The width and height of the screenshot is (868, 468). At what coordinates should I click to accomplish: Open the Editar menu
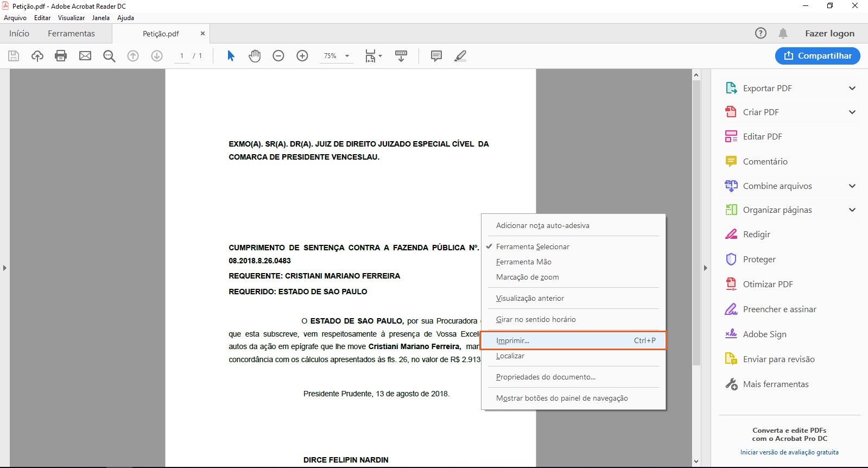pos(42,18)
